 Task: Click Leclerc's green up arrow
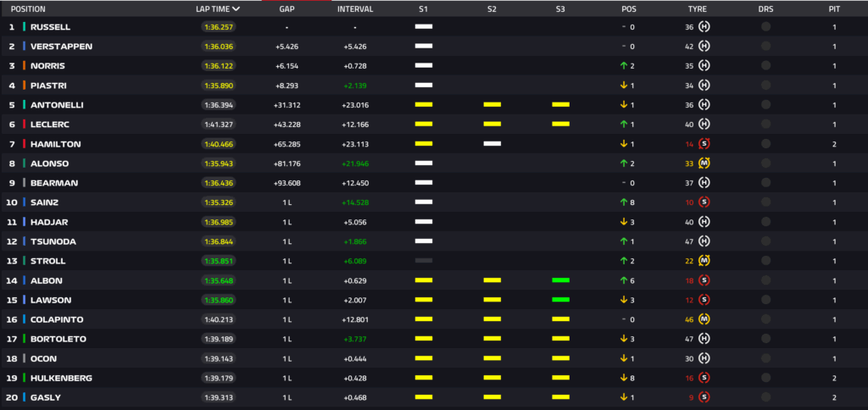(624, 125)
